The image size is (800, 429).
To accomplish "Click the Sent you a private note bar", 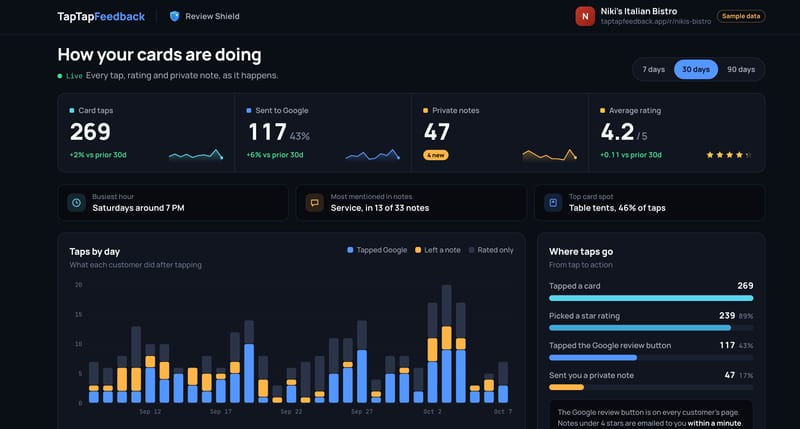I will point(651,387).
